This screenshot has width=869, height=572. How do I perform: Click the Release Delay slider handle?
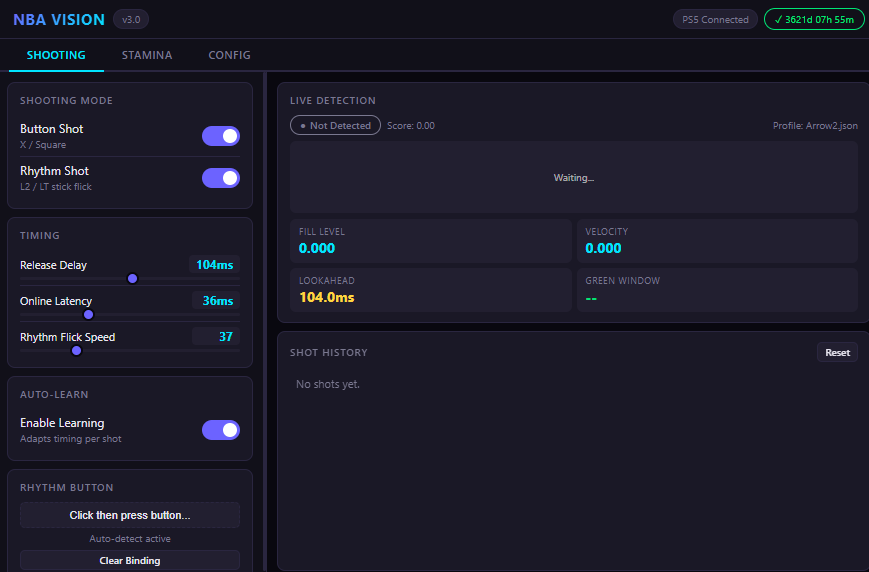[x=132, y=278]
